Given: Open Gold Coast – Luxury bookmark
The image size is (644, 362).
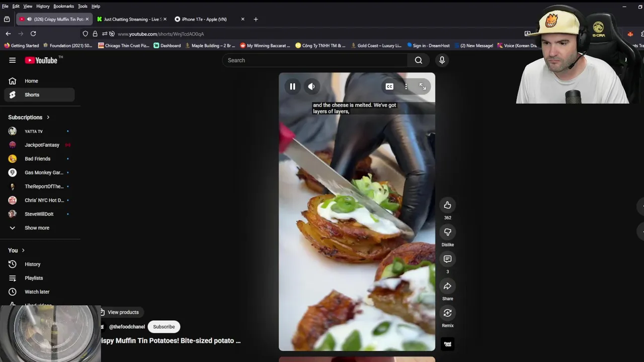Looking at the screenshot, I should (376, 46).
